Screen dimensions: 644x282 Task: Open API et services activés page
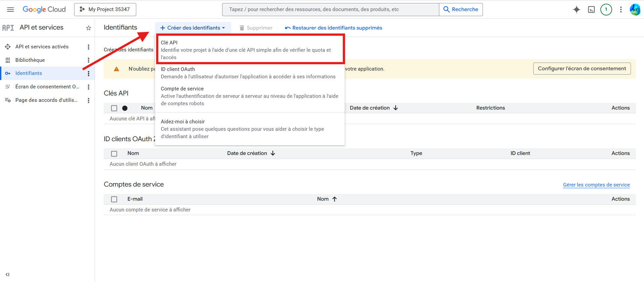coord(42,47)
